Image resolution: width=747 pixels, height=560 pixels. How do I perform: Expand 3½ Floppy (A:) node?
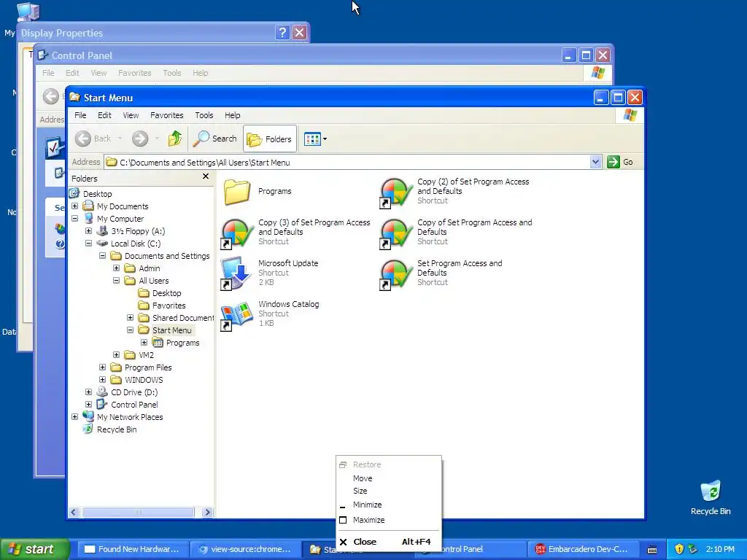[x=88, y=231]
